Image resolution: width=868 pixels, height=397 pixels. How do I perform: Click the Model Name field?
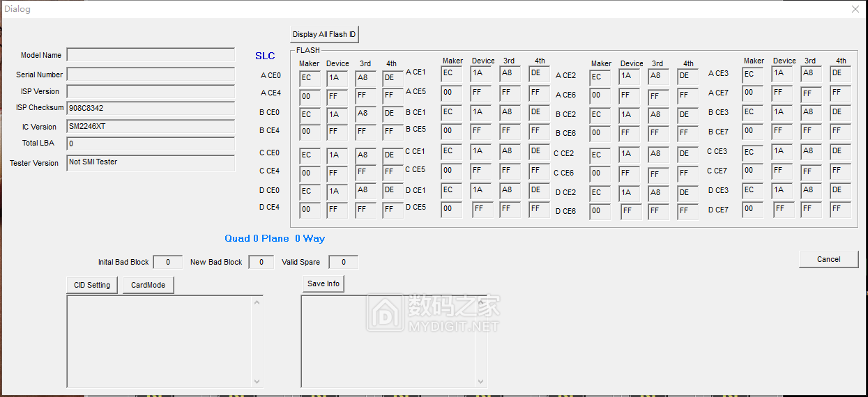tap(151, 55)
